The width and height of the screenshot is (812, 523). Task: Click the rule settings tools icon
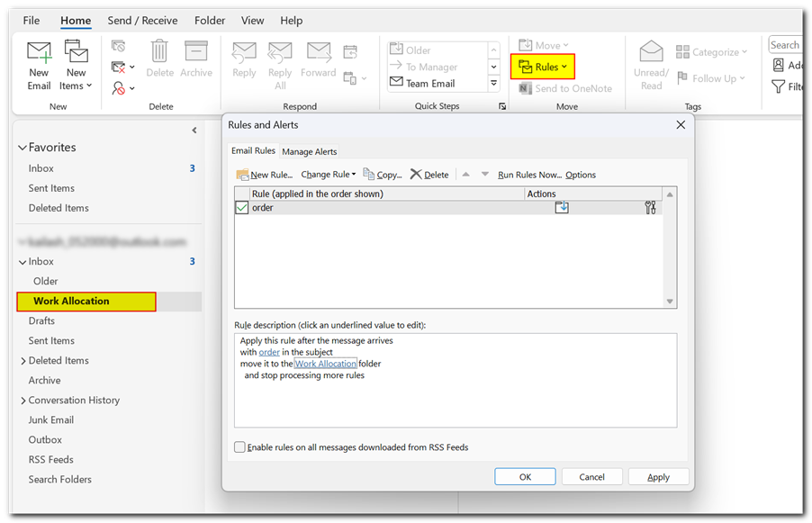[x=651, y=208]
